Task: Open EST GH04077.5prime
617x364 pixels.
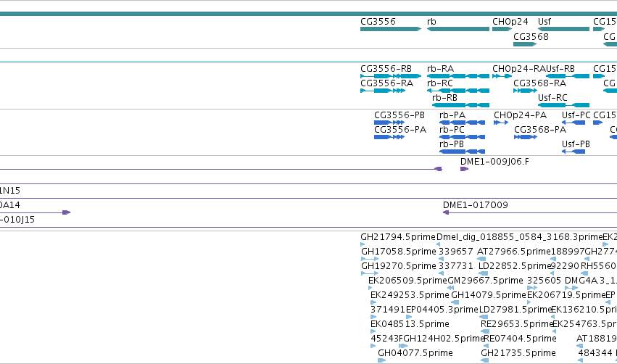Action: [x=381, y=360]
